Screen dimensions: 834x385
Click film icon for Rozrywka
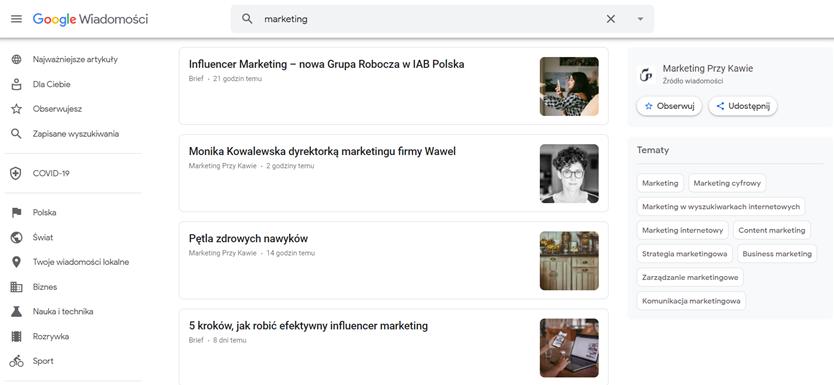(x=16, y=337)
